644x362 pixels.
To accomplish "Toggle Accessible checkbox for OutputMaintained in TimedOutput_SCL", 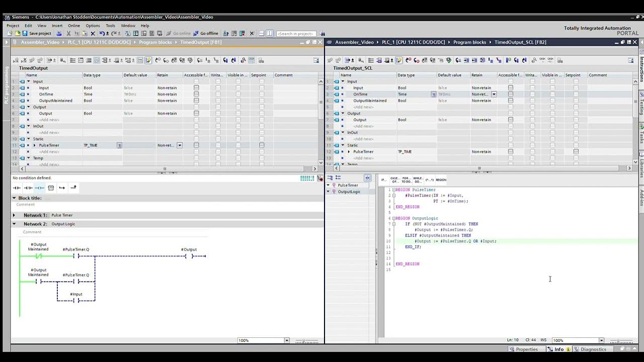I will [511, 101].
